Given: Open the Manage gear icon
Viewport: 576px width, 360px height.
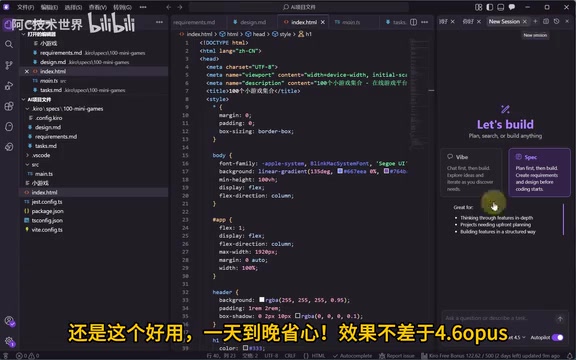Looking at the screenshot, I should pyautogui.click(x=10, y=342).
